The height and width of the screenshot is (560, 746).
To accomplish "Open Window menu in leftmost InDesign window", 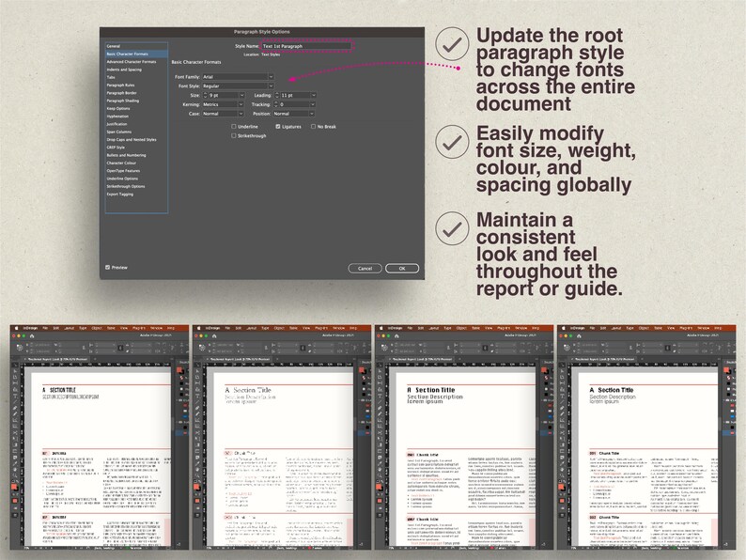I will (157, 328).
